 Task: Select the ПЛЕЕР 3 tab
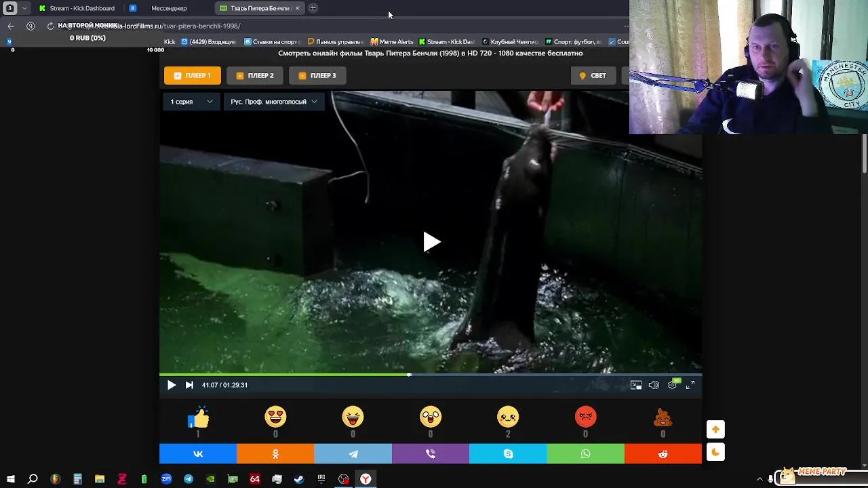(317, 75)
